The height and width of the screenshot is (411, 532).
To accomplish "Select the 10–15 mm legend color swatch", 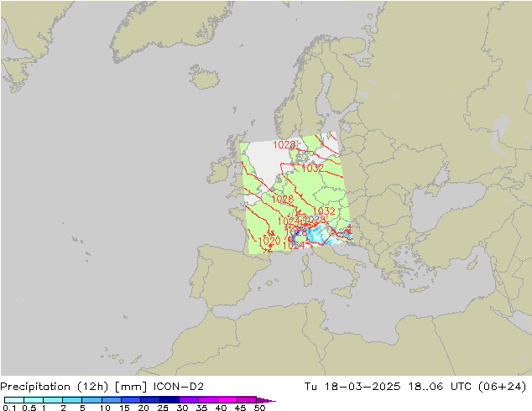I will click(x=112, y=400).
